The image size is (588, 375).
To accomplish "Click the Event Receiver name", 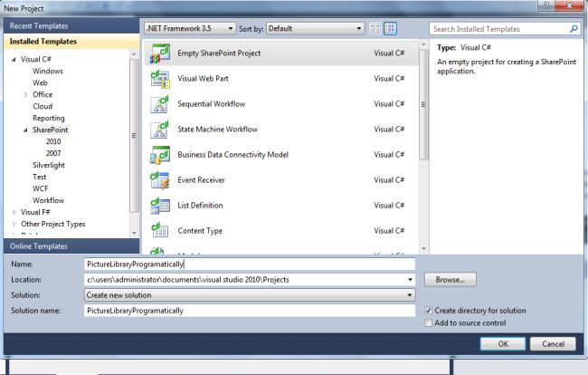I will [201, 180].
